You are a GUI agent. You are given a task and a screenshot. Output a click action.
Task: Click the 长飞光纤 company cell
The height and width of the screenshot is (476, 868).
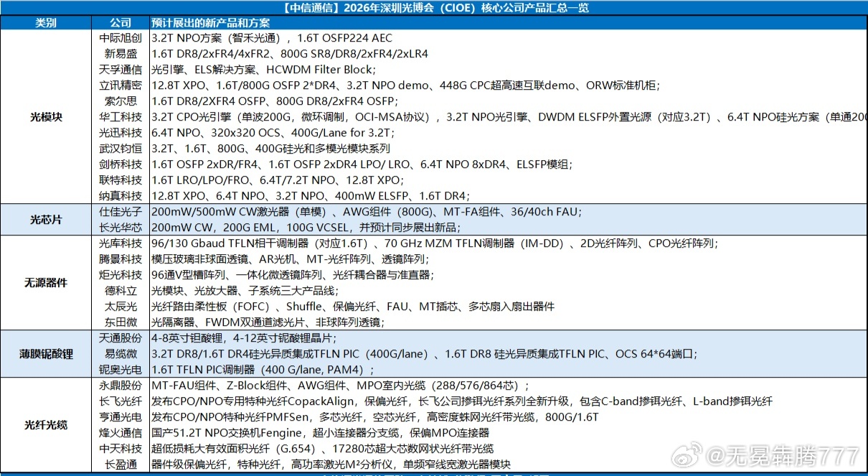(x=121, y=401)
